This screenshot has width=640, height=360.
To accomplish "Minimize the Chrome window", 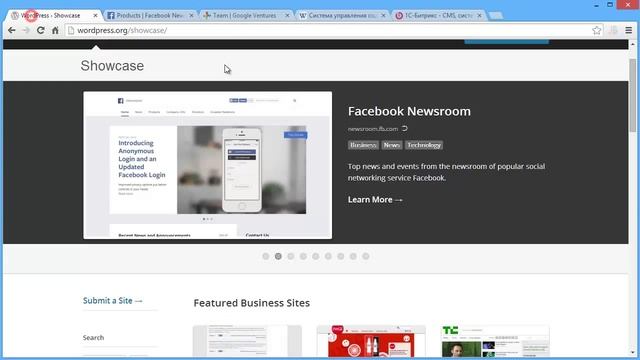I will tap(596, 5).
